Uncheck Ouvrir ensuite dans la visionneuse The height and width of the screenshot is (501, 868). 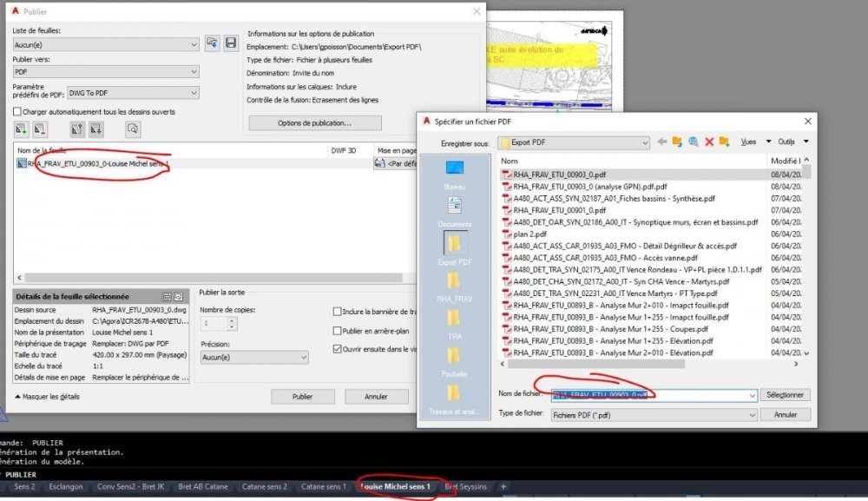tap(337, 349)
